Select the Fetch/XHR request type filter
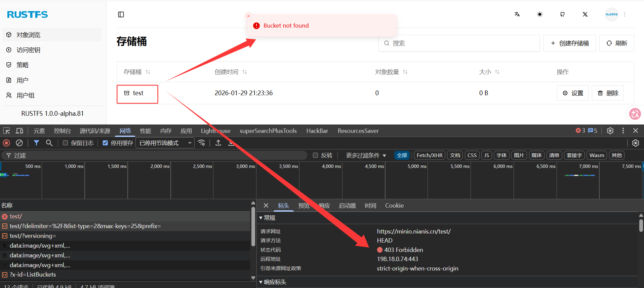 point(430,155)
